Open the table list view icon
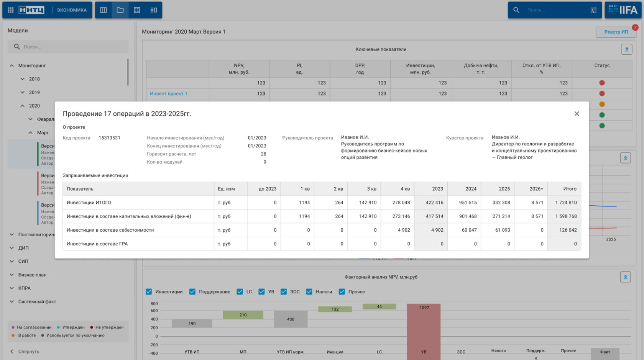644x360 pixels. 137,10
